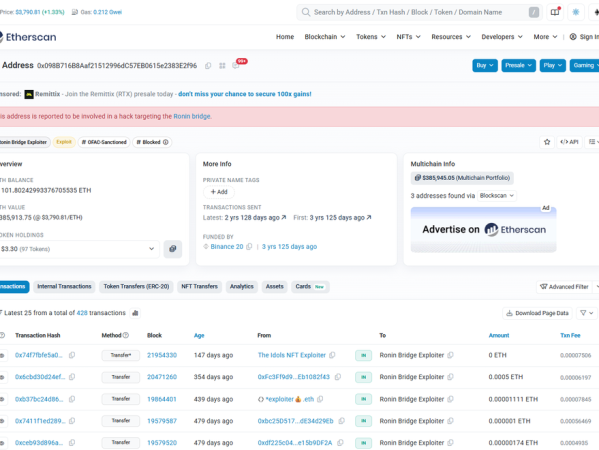The height and width of the screenshot is (450, 599).
Task: Open multichain portfolio $385,945.05 badge
Action: coord(462,178)
